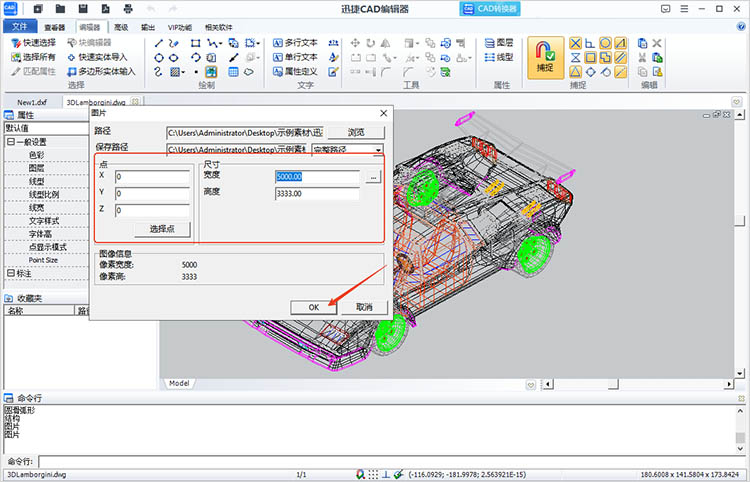Click the Attribute definition (属性定义) tool

[295, 72]
